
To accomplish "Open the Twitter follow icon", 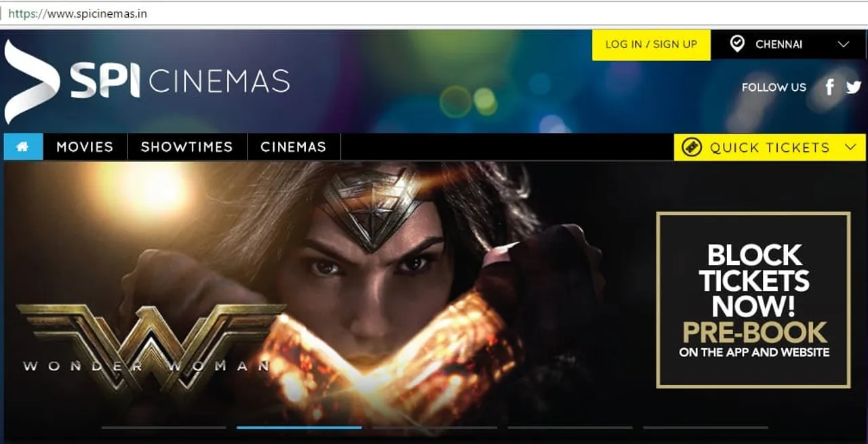I will [854, 87].
